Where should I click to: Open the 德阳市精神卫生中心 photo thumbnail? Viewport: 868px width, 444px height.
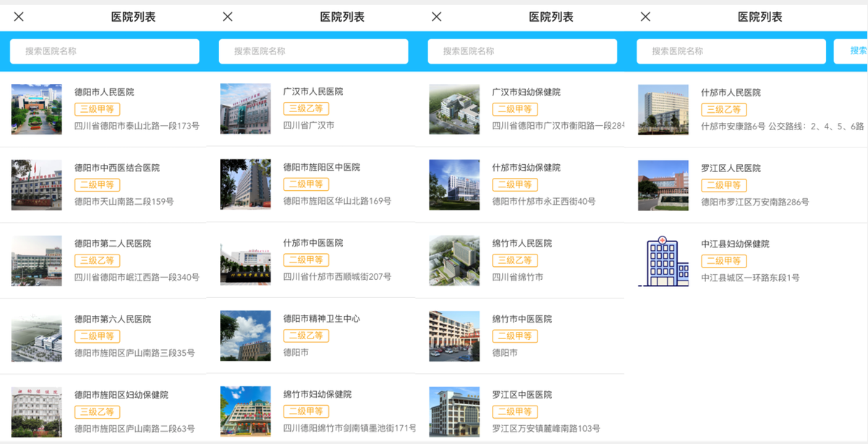245,336
